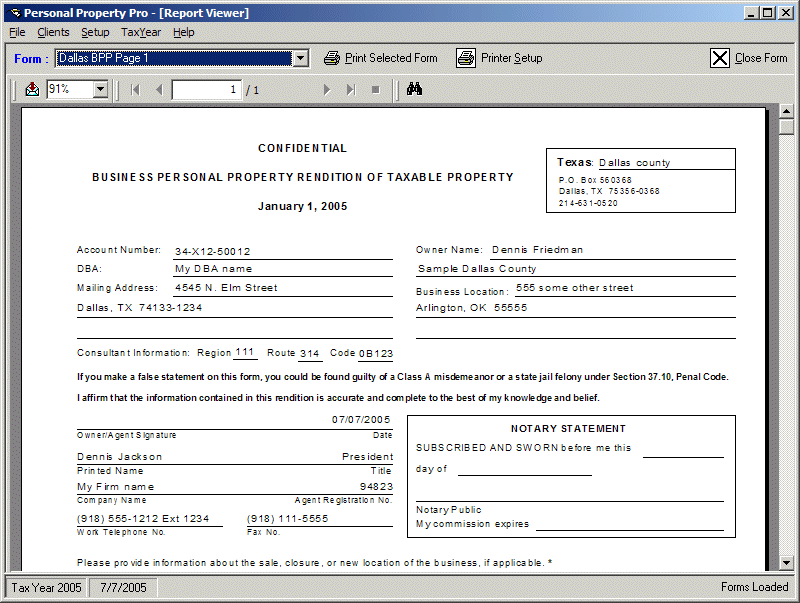Click Printer Setup button text
The image size is (800, 603).
tap(511, 58)
